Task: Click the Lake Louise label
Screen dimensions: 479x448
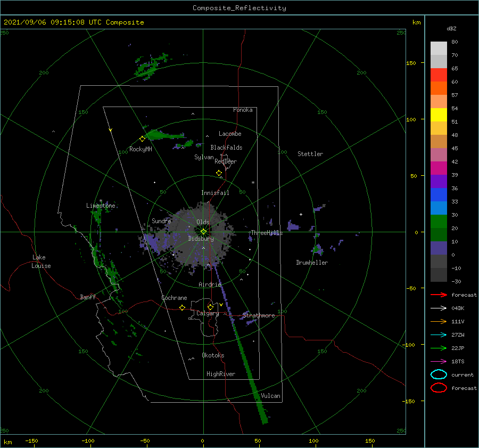Action: 41,262
